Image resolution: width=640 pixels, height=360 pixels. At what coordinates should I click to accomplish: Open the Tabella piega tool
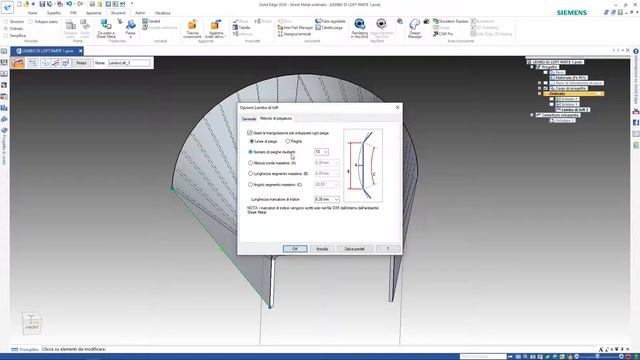[329, 27]
